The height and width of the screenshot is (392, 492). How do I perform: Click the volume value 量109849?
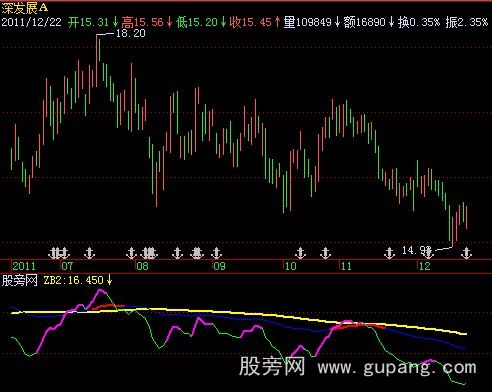307,22
